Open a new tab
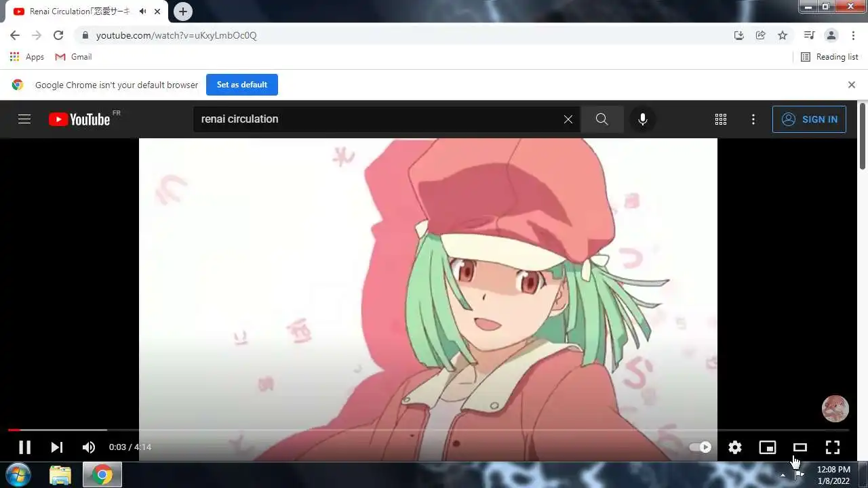This screenshot has height=488, width=868. tap(183, 12)
